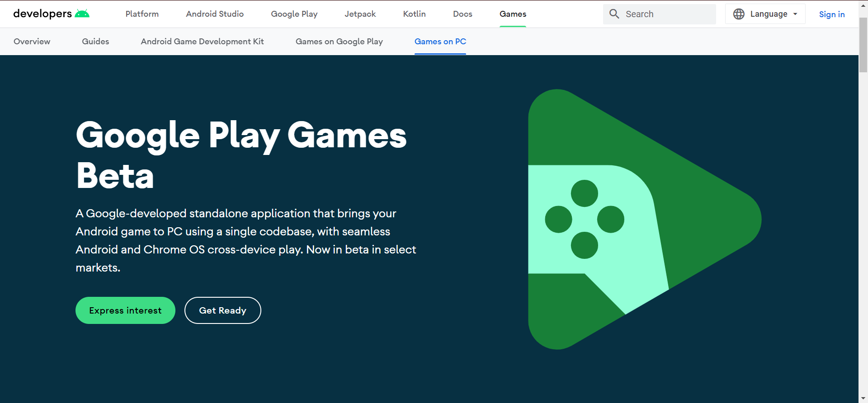Open the Android Studio menu
868x403 pixels.
coord(215,14)
